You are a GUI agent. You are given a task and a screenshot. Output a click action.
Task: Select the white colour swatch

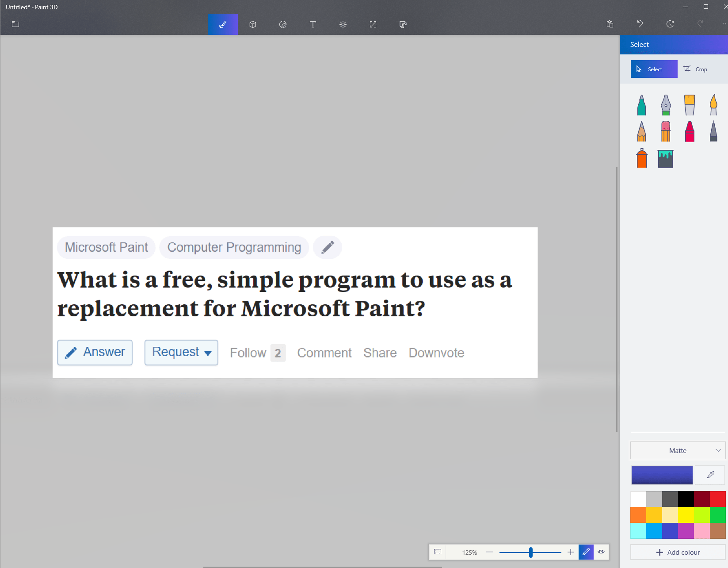point(638,499)
